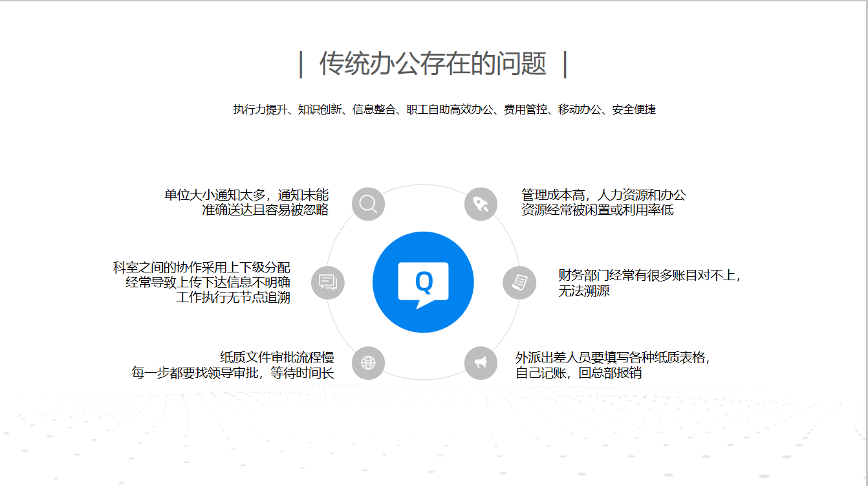Select text 财务部门经常有很多账目对不上
868x486 pixels.
point(647,275)
